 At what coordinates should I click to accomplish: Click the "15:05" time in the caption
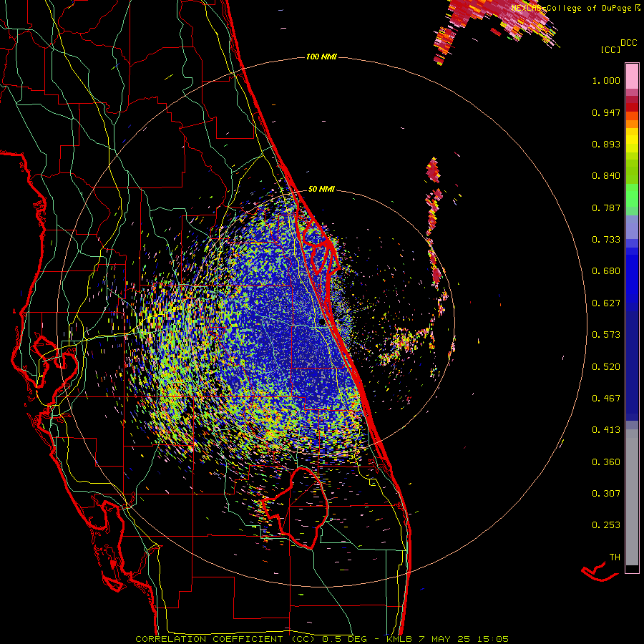[493, 639]
